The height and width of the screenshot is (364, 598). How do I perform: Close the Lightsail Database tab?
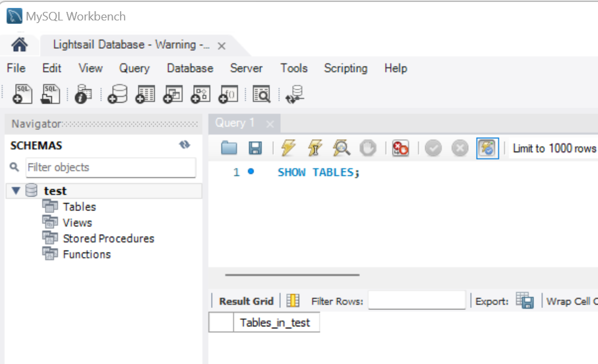[x=221, y=46]
